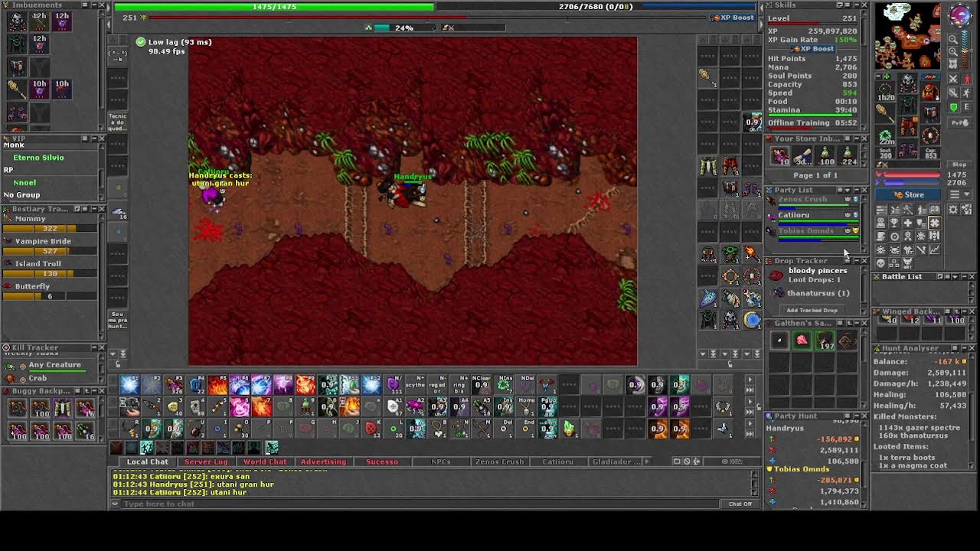This screenshot has width=980, height=551.
Task: Click the minimap compass rose
Action: pos(960,15)
